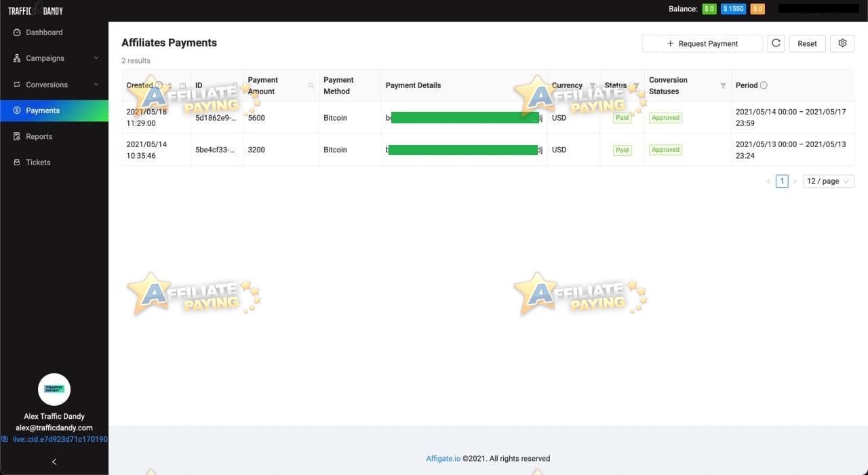Follow the Affigate.io footer link
The image size is (868, 475).
443,459
